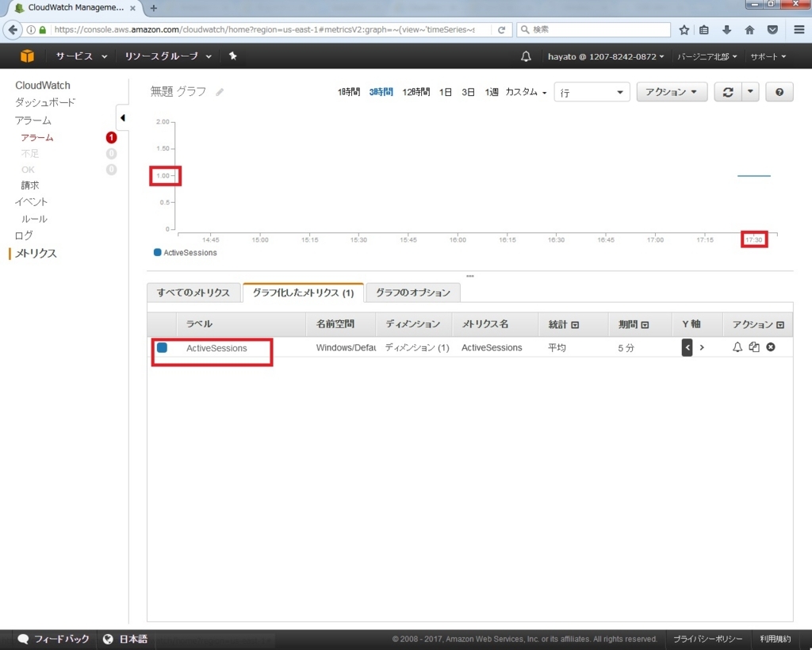Screen dimensions: 812x650
Task: Collapse the left sidebar with the triangle handle
Action: pyautogui.click(x=122, y=118)
